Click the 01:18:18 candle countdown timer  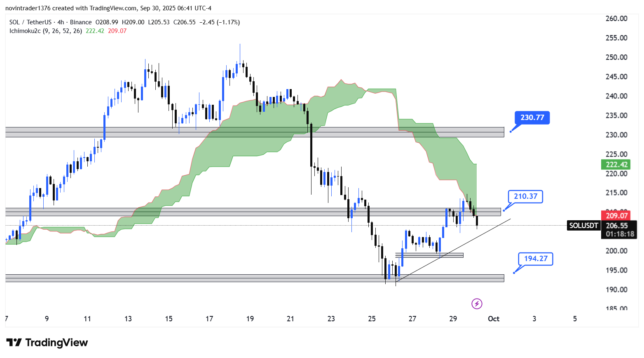pyautogui.click(x=620, y=234)
